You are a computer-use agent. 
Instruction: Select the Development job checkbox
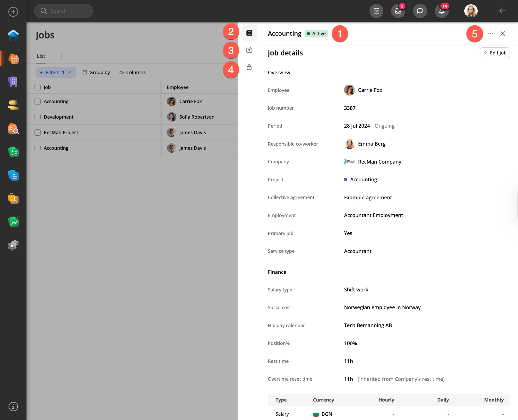coord(37,117)
